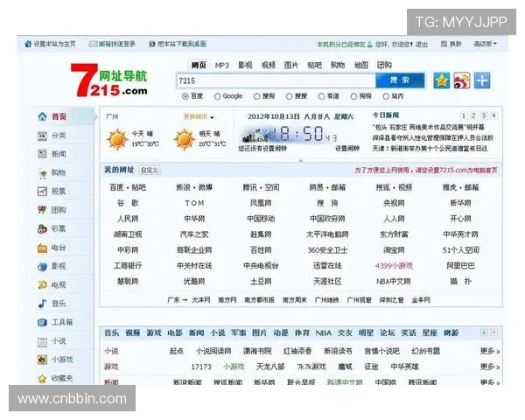Expand 更多 for the 小说 row
Viewport: 525px width, 420px height.
click(490, 351)
